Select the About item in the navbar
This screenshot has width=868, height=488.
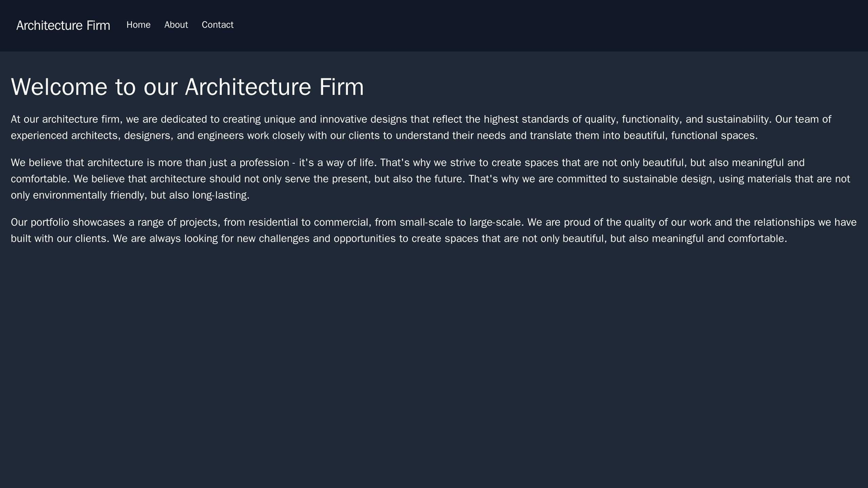point(175,25)
